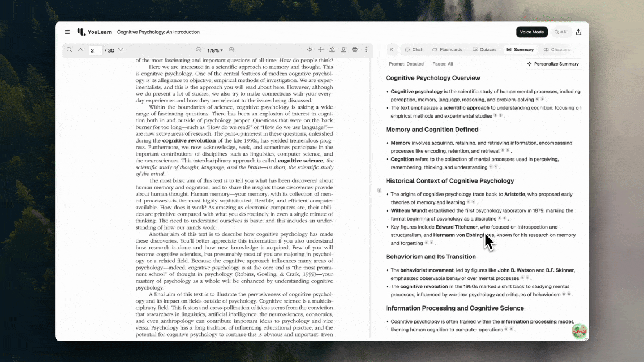This screenshot has width=644, height=362.
Task: Click the Voice Mode button
Action: point(532,32)
